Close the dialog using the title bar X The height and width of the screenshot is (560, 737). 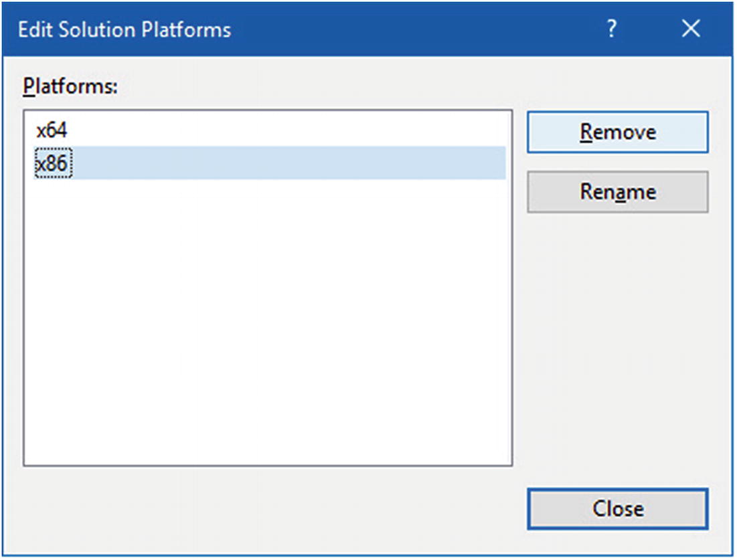coord(690,29)
